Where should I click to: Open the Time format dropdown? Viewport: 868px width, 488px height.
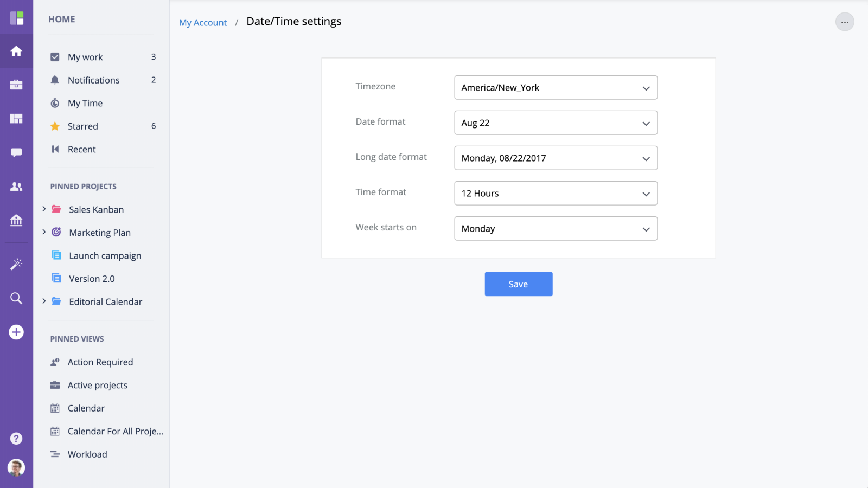[556, 193]
